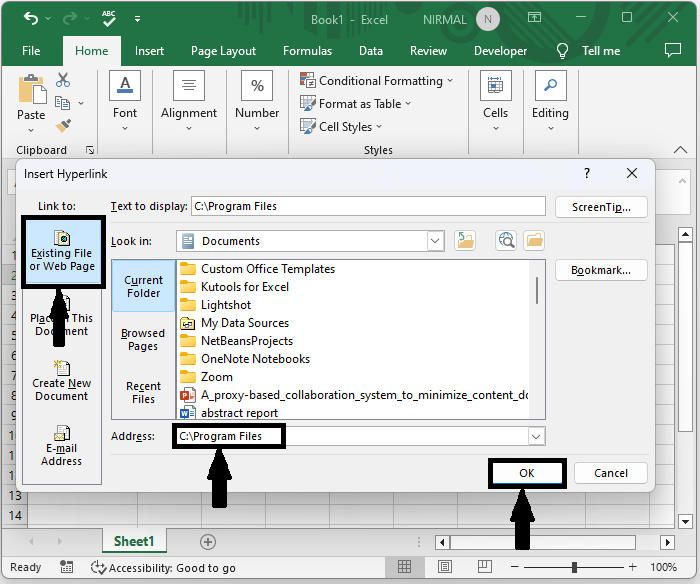Select the Format Painter brush icon
700x584 pixels.
pyautogui.click(x=63, y=126)
